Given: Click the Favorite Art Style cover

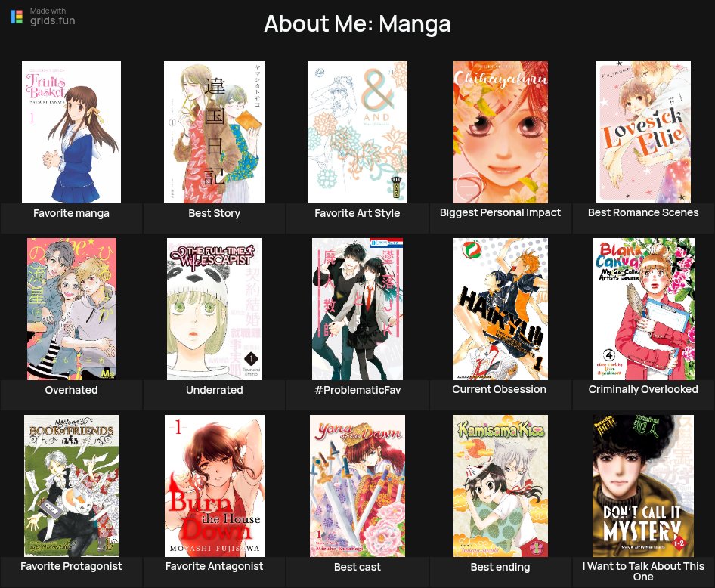Looking at the screenshot, I should point(357,132).
